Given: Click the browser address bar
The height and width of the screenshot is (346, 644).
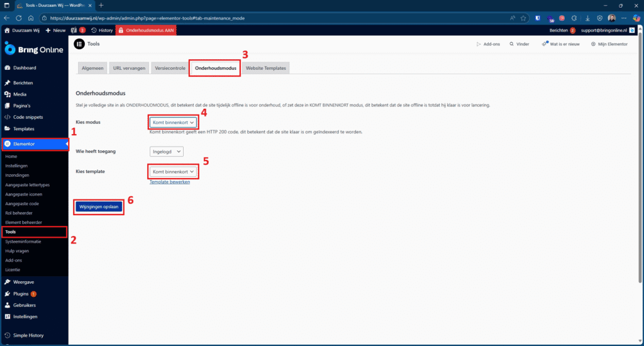Looking at the screenshot, I should click(252, 18).
